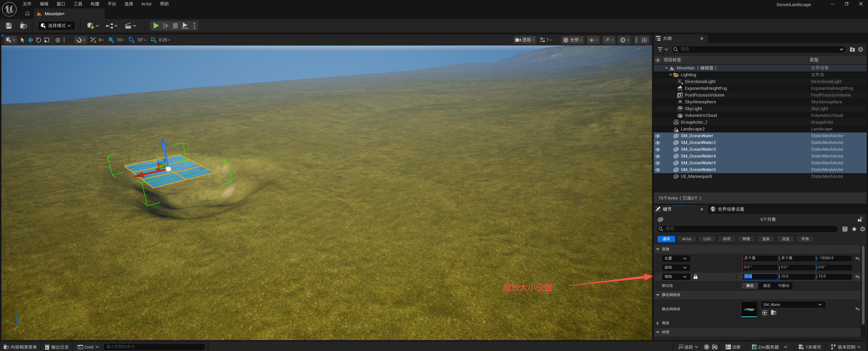
Task: Open the 选择模式 mode dropdown
Action: pyautogui.click(x=56, y=26)
